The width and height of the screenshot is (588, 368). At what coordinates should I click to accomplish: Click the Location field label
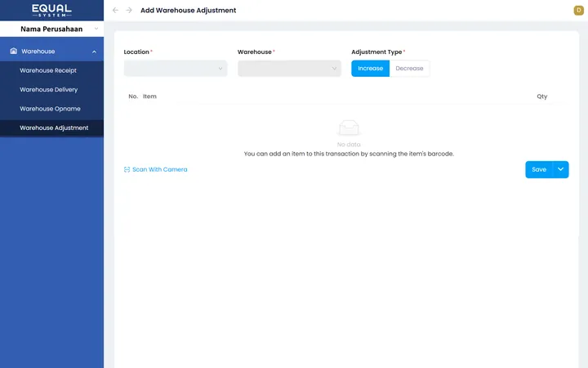(x=136, y=52)
